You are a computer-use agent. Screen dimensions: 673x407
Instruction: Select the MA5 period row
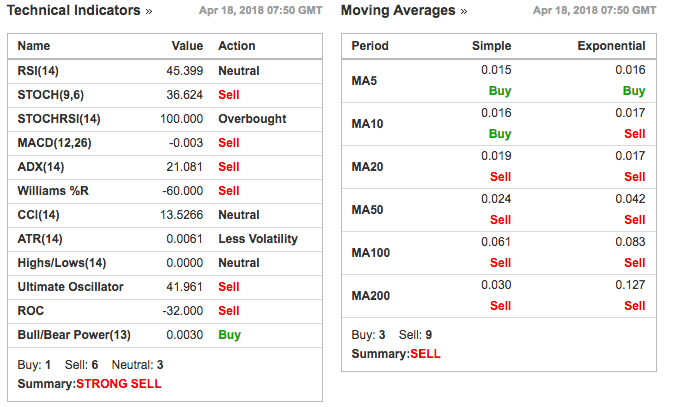tap(499, 81)
